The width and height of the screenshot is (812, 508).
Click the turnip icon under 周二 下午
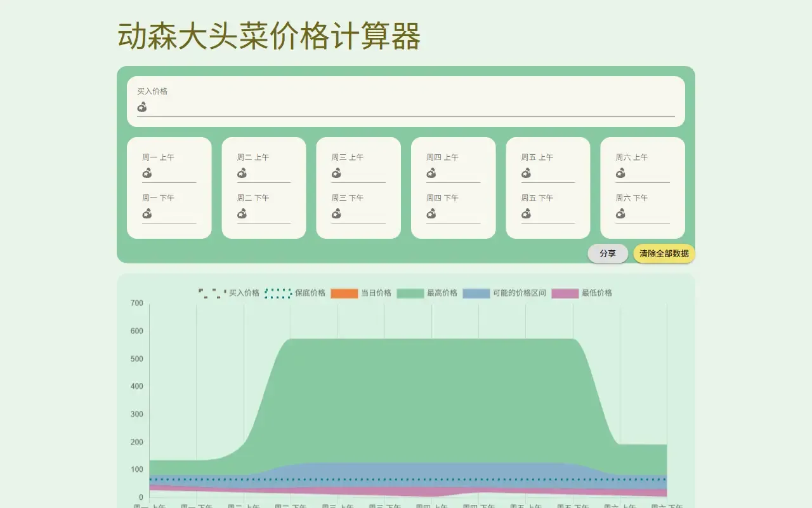[242, 213]
